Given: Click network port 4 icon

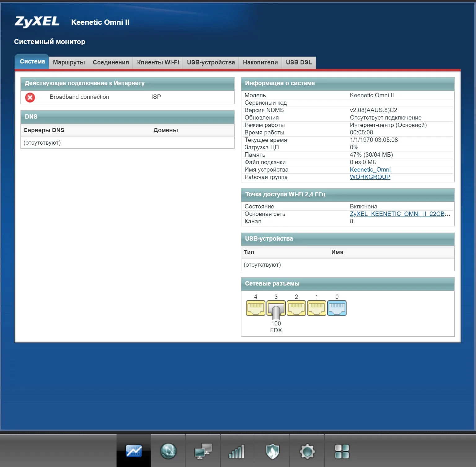Looking at the screenshot, I should pos(256,308).
